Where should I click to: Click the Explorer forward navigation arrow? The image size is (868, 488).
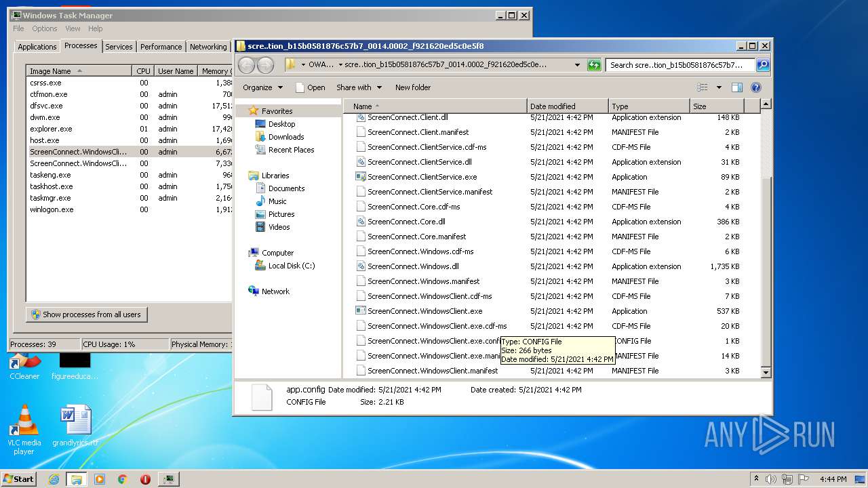pos(265,65)
